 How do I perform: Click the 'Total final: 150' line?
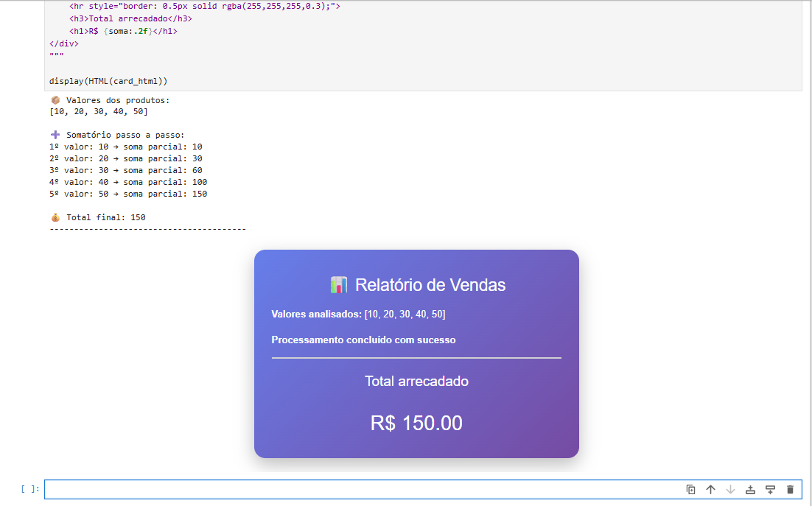click(x=98, y=218)
